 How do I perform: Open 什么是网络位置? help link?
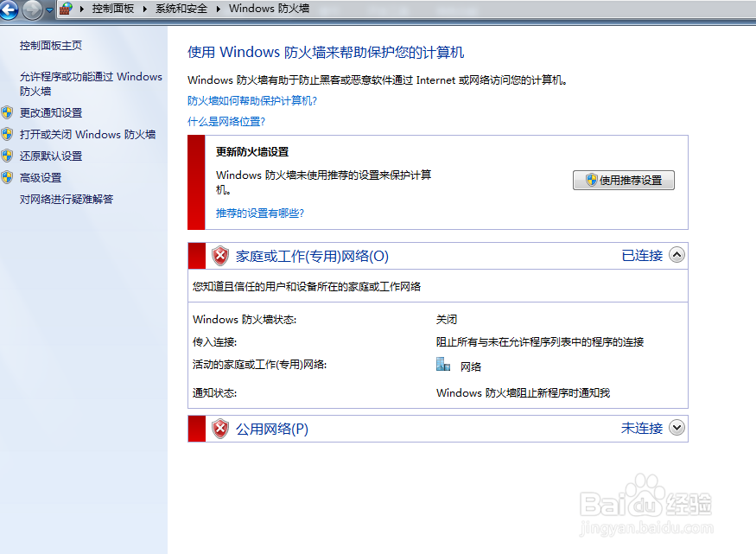(x=226, y=121)
